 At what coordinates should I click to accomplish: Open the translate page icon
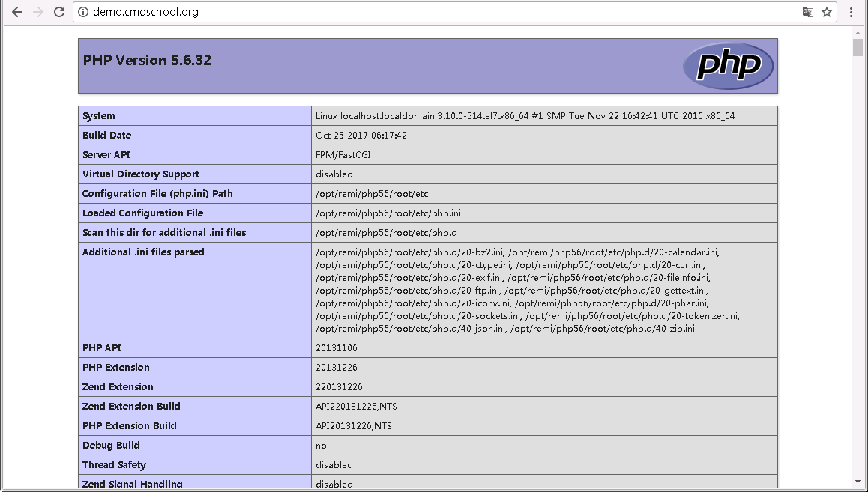[807, 12]
